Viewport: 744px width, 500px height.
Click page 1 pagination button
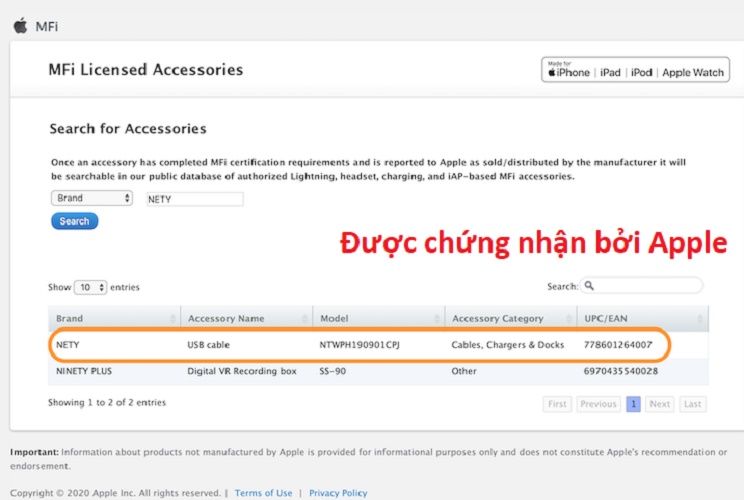click(633, 404)
